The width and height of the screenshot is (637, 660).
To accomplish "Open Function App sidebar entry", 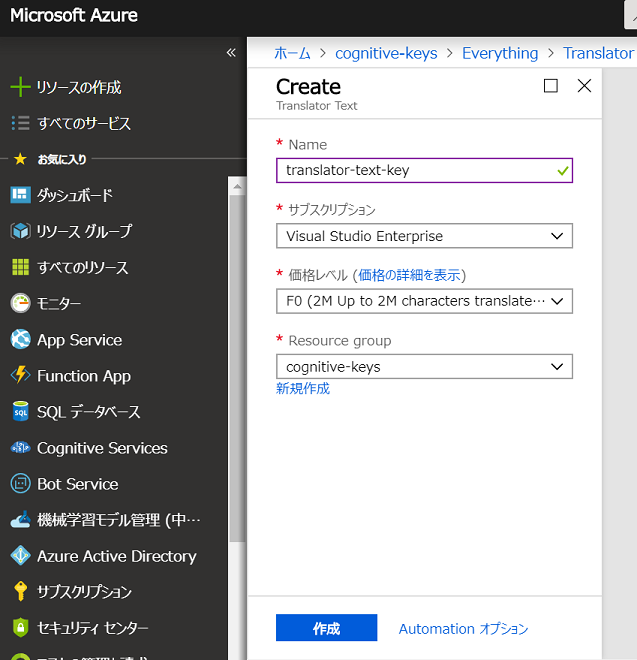I will [84, 376].
